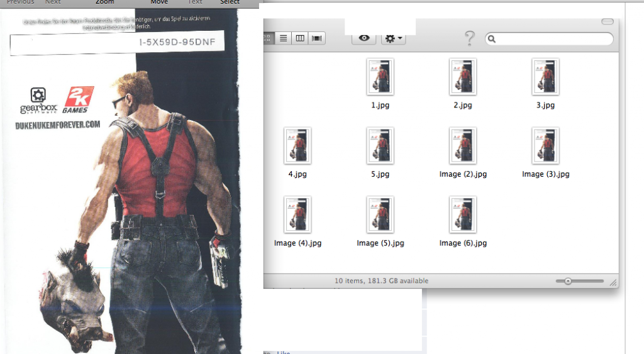The width and height of the screenshot is (644, 354).
Task: Switch Finder to icon view
Action: pos(268,38)
